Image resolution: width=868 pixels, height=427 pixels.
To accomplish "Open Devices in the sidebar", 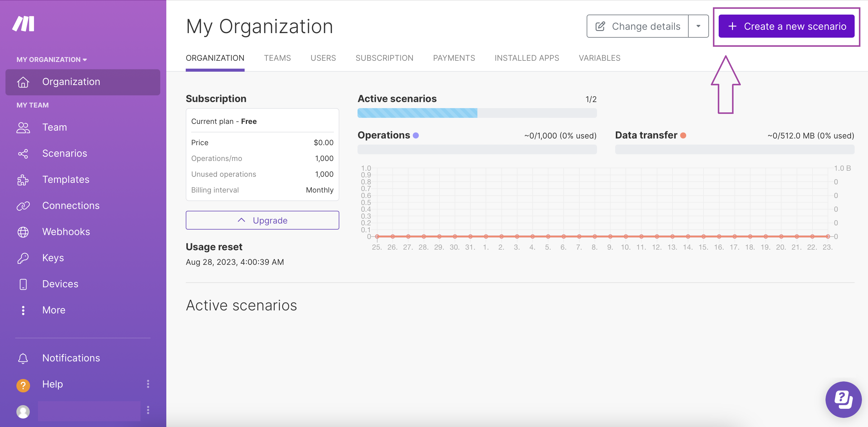I will 60,284.
